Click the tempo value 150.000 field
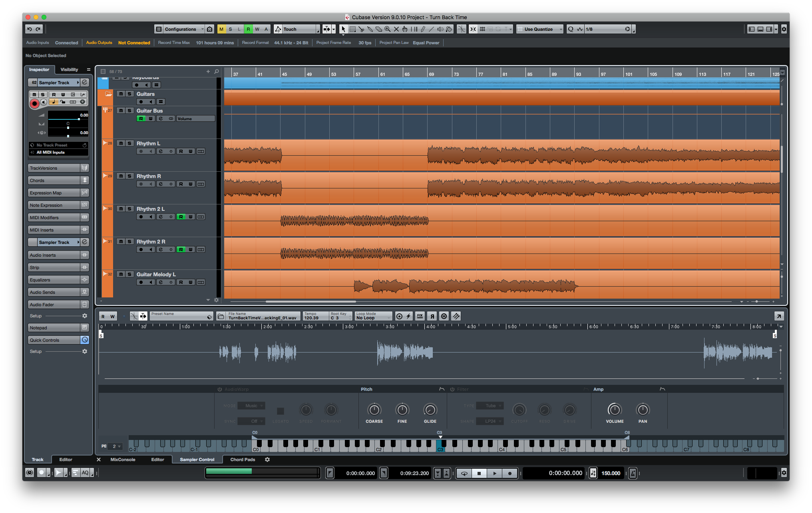Viewport: 812px width, 513px height. [611, 473]
